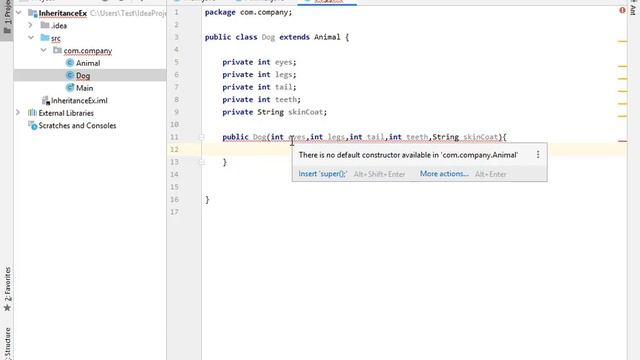Screen dimensions: 640x360
Task: Click the InheritanceEx project module icon
Action: tap(33, 13)
